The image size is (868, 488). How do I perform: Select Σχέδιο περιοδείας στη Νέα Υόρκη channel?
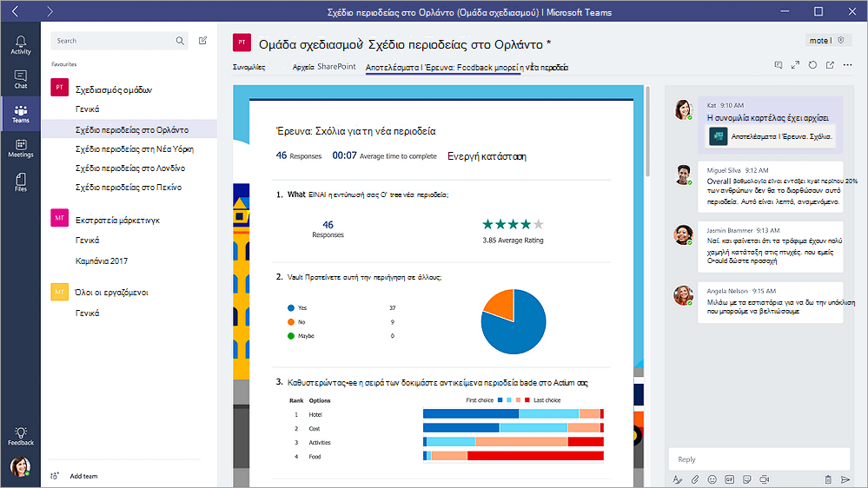coord(135,148)
